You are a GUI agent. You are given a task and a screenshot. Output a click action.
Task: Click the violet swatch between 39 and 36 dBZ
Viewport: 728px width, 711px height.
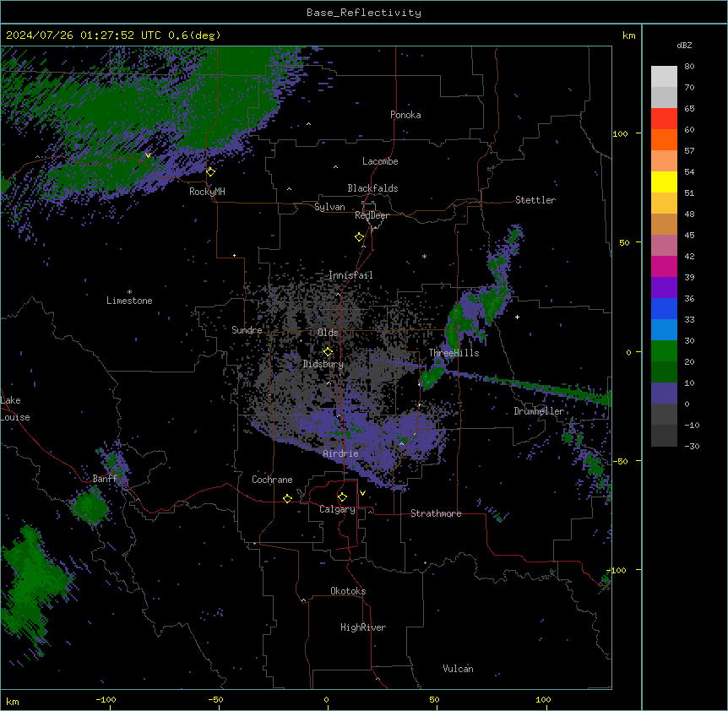[x=664, y=287]
